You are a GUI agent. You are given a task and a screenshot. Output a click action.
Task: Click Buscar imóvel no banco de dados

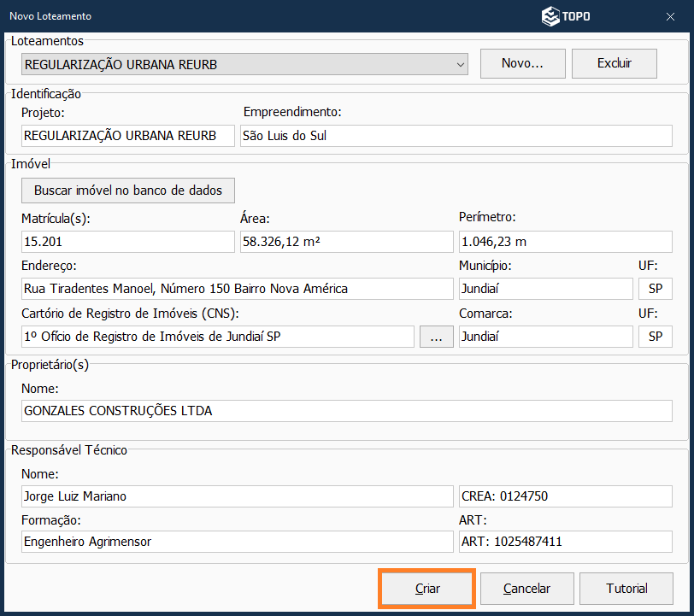click(x=128, y=190)
